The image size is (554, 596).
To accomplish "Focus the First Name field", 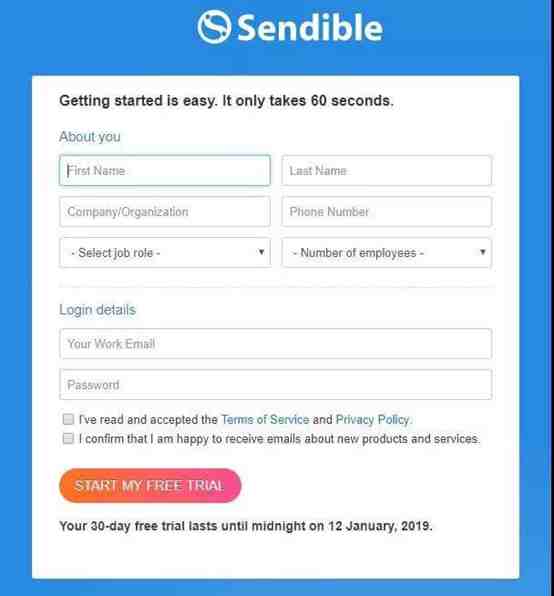I will [x=165, y=170].
